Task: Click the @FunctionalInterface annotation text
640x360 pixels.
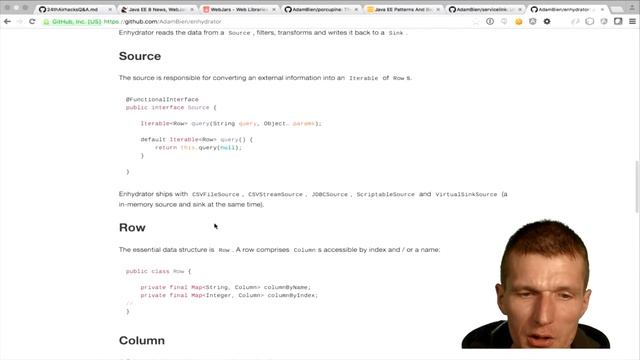Action: (162, 99)
